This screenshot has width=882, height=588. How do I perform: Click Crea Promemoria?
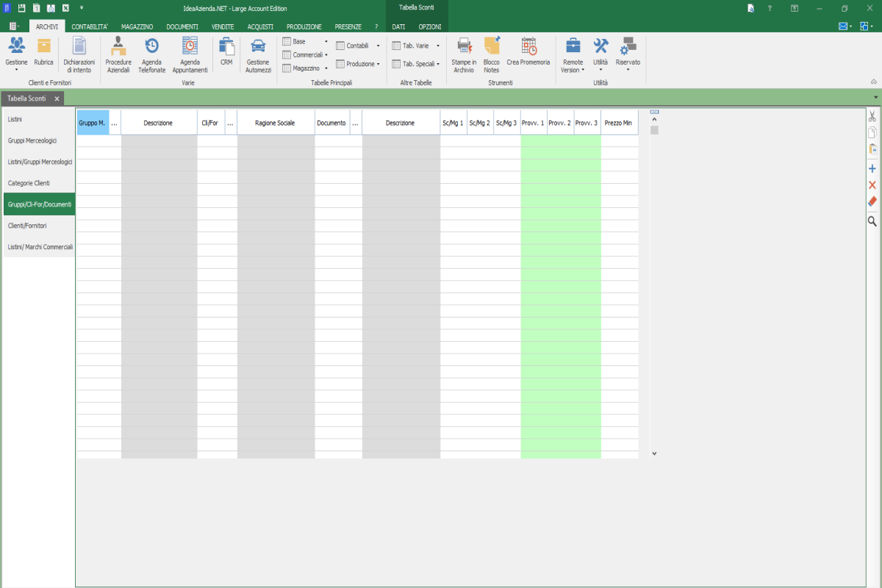pos(528,51)
